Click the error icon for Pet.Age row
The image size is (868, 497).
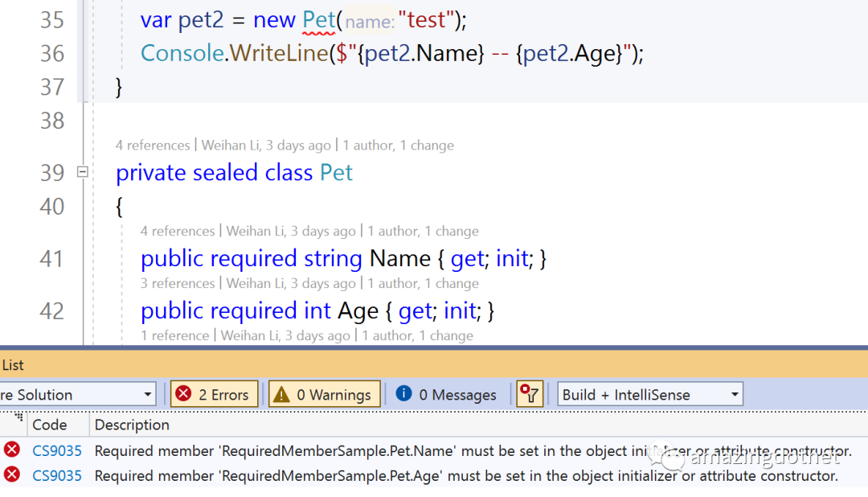click(11, 475)
